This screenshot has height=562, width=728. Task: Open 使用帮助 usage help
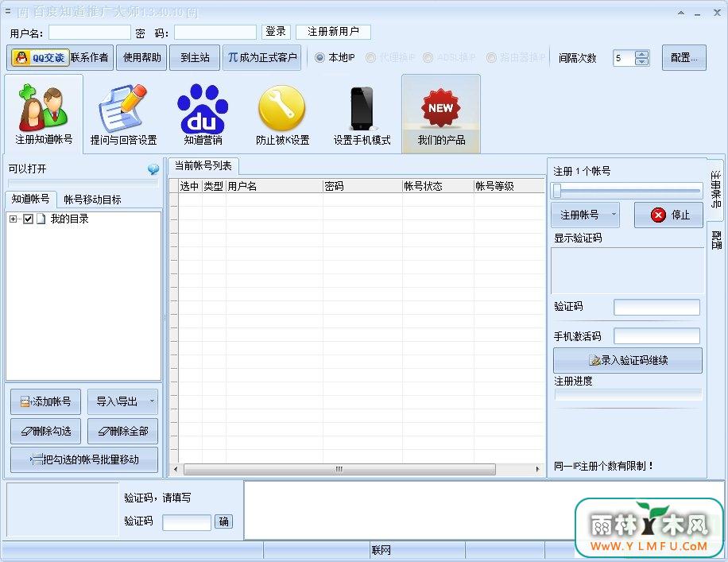(141, 57)
